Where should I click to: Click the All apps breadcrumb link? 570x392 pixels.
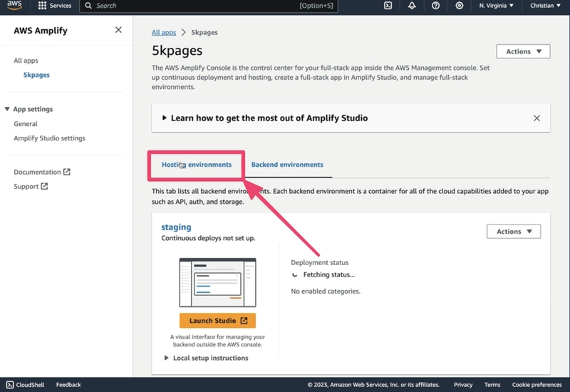pos(164,32)
